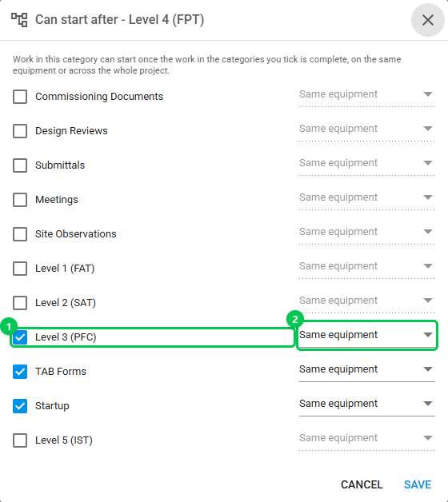This screenshot has height=502, width=448.
Task: Click the dependency hierarchy icon in dialog title
Action: point(19,20)
